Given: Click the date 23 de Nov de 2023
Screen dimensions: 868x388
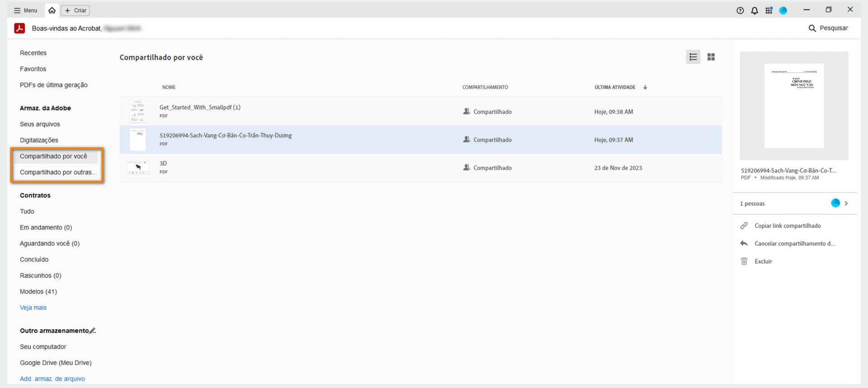Looking at the screenshot, I should 618,168.
